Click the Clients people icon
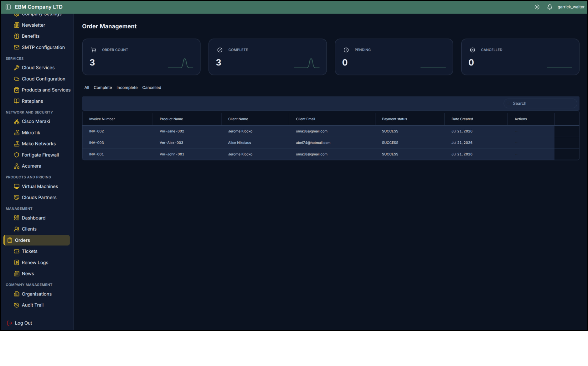Viewport: 588px width, 366px height. tap(17, 229)
